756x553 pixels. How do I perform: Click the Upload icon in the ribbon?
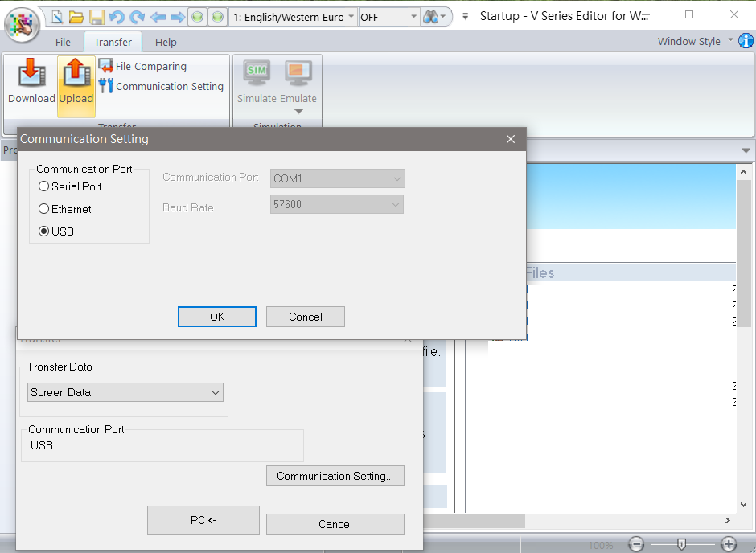coord(76,82)
